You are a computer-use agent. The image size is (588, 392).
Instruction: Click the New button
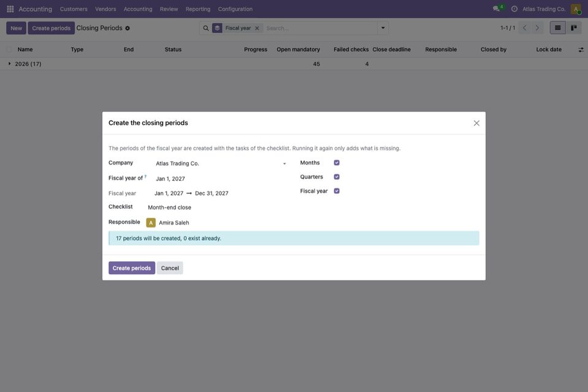click(x=16, y=28)
